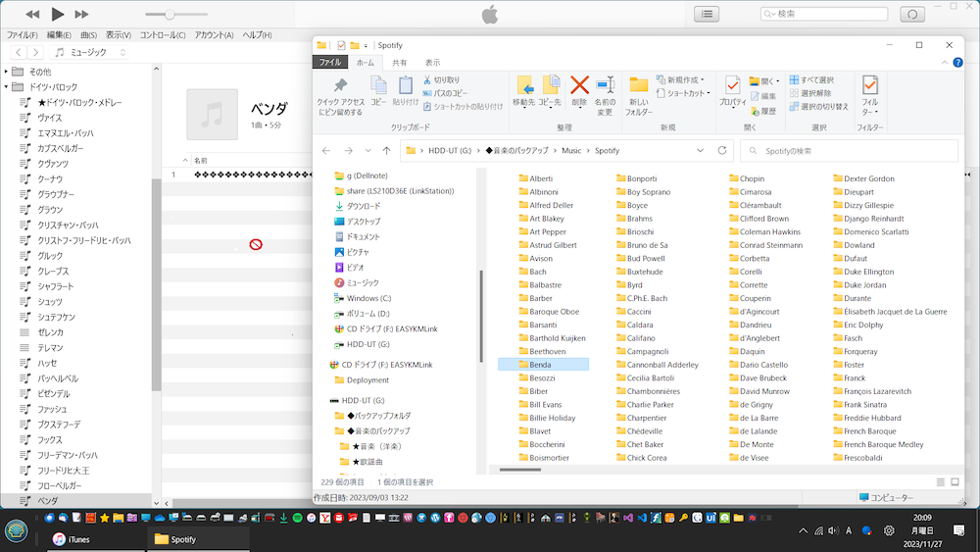Collapse the ドイツ・バロック playlist folder
Image resolution: width=980 pixels, height=552 pixels.
coord(7,87)
